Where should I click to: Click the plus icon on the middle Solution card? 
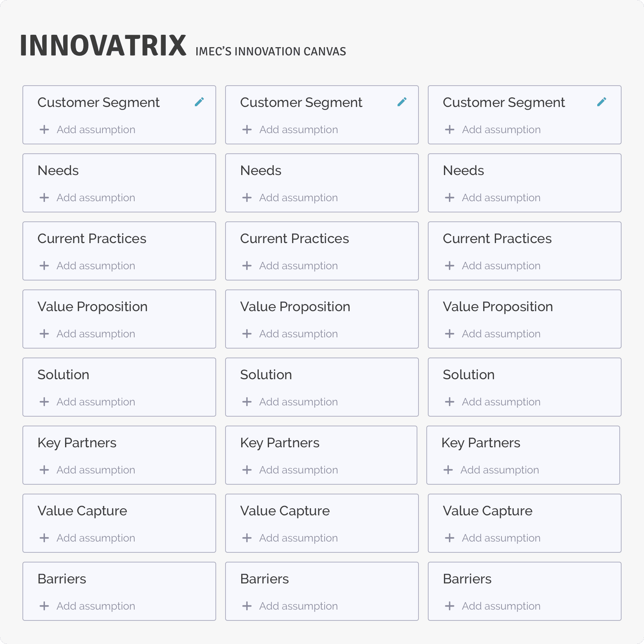pos(247,402)
